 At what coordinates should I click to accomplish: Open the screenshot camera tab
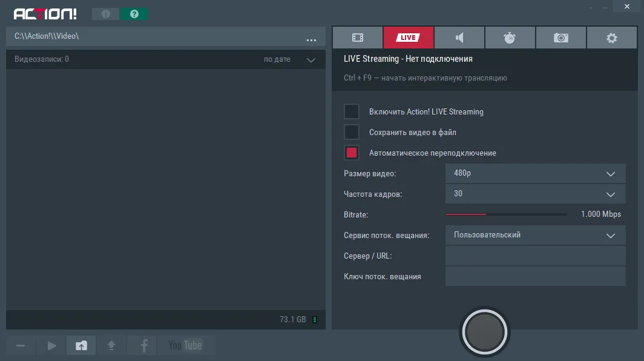tap(560, 38)
